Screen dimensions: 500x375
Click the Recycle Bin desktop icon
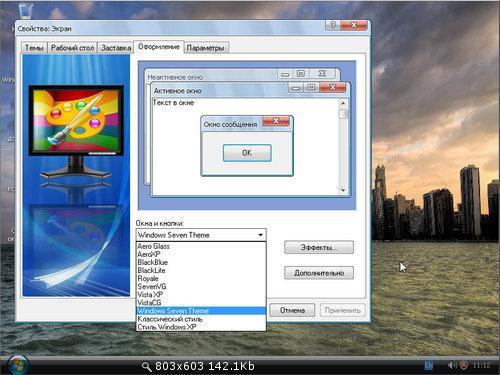[26, 11]
